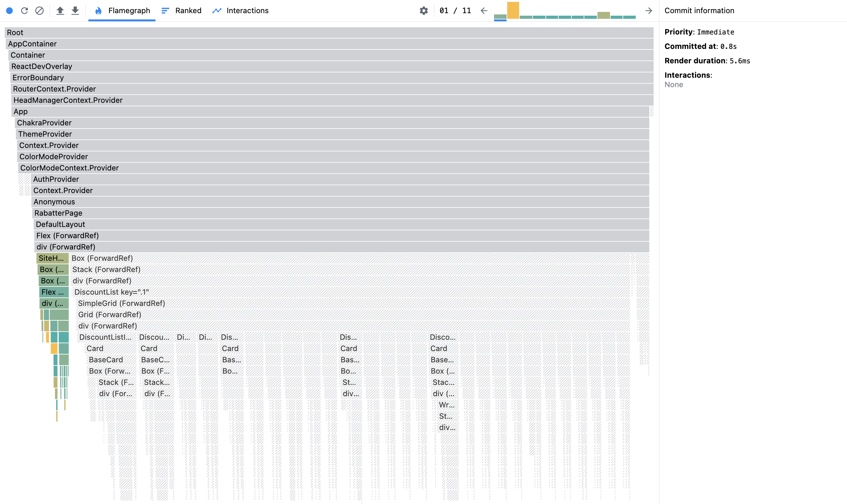The width and height of the screenshot is (847, 504).
Task: Select Flex (ForwardRef) bar under DefaultLayout
Action: pyautogui.click(x=342, y=236)
